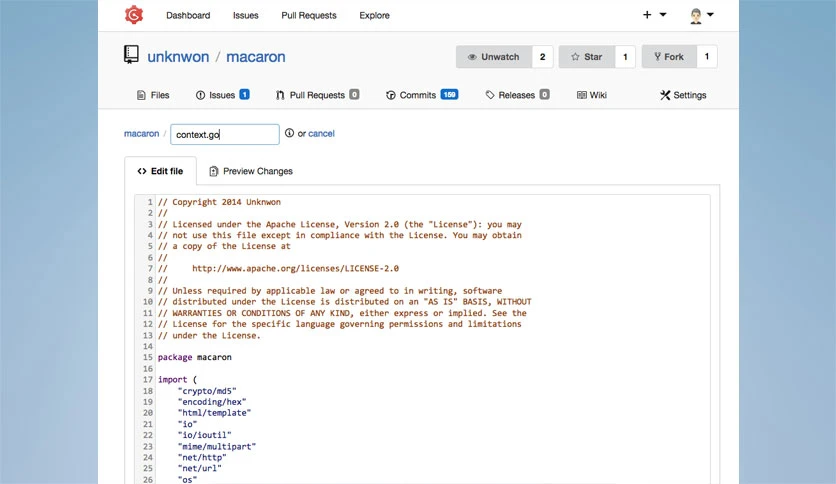View the watchers count of 2
The image size is (836, 484).
542,57
